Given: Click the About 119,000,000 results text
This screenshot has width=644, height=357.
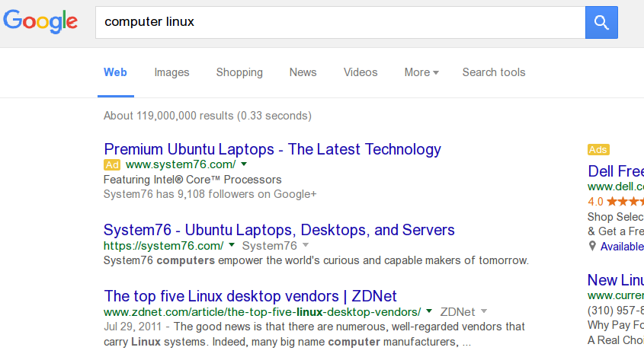Looking at the screenshot, I should pos(207,116).
